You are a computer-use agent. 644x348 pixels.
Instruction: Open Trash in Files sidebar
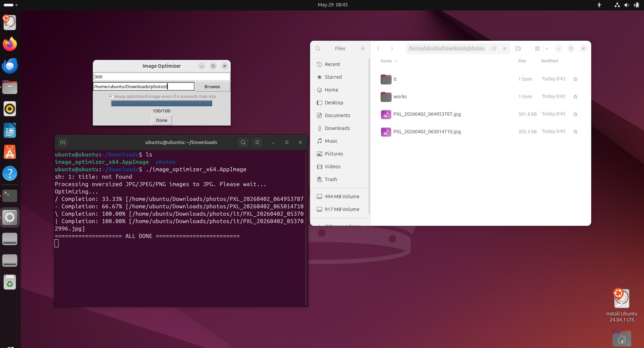tap(340, 179)
